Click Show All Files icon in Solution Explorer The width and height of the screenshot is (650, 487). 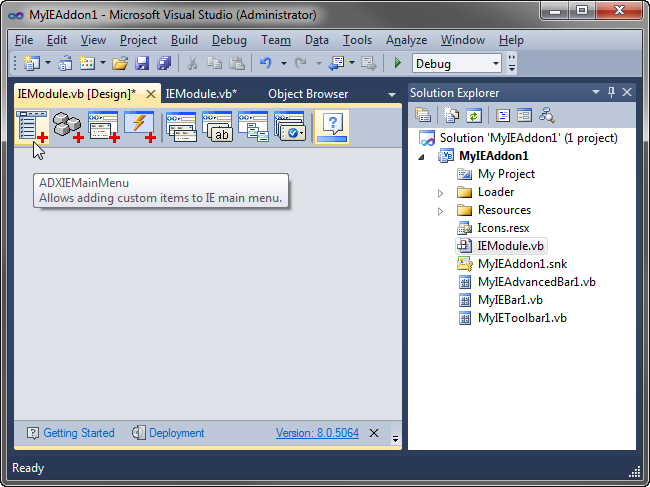451,115
